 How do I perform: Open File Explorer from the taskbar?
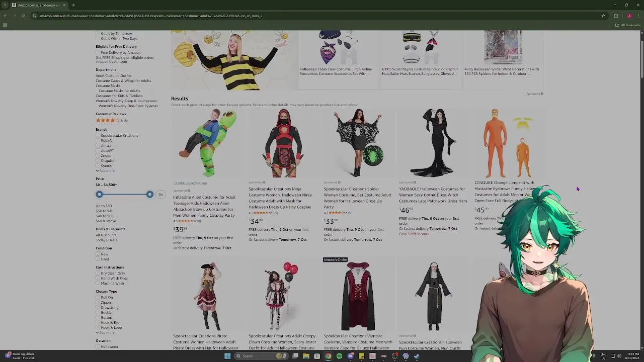(x=306, y=356)
